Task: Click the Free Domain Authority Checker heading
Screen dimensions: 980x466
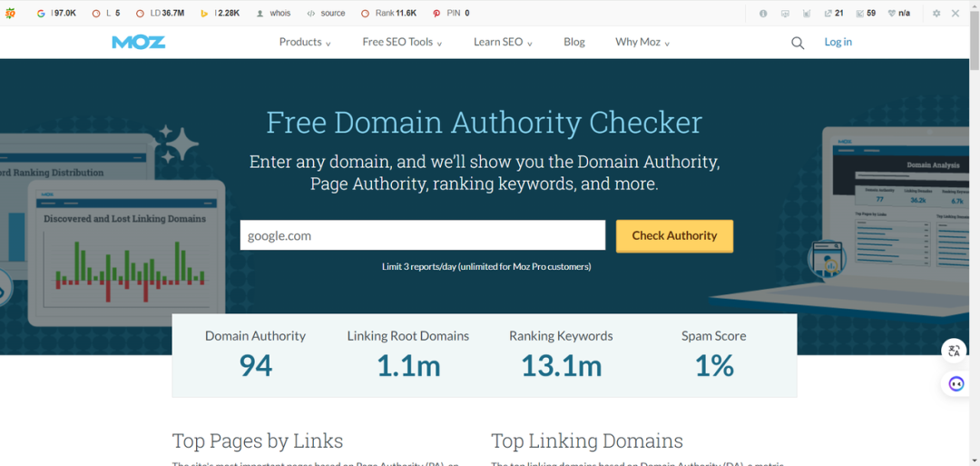Action: click(485, 123)
